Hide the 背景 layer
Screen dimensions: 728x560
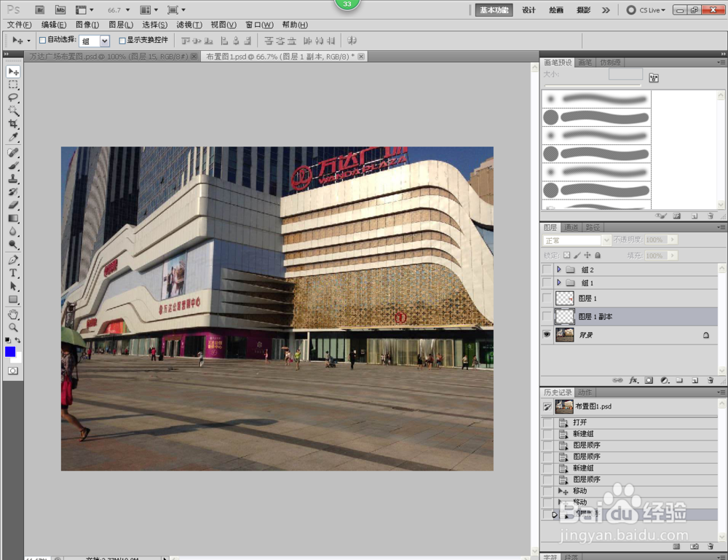547,334
